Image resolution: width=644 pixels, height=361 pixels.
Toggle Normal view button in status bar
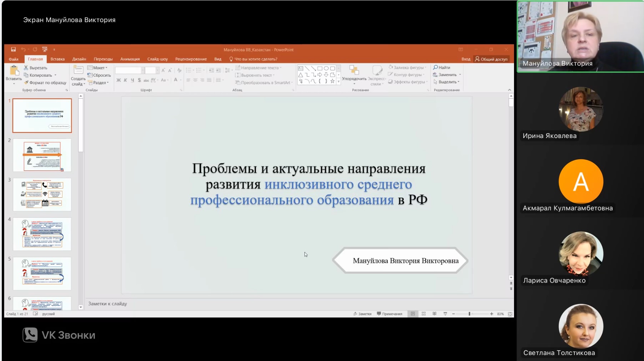pyautogui.click(x=413, y=314)
